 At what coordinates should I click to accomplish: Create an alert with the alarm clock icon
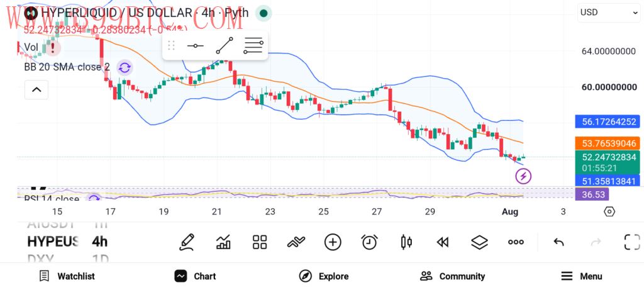coord(369,242)
